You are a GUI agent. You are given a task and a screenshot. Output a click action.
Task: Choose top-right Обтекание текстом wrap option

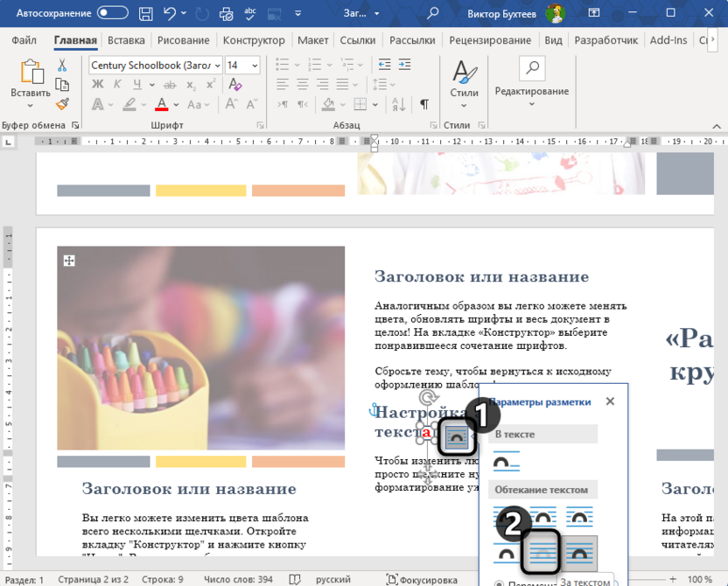click(x=579, y=517)
